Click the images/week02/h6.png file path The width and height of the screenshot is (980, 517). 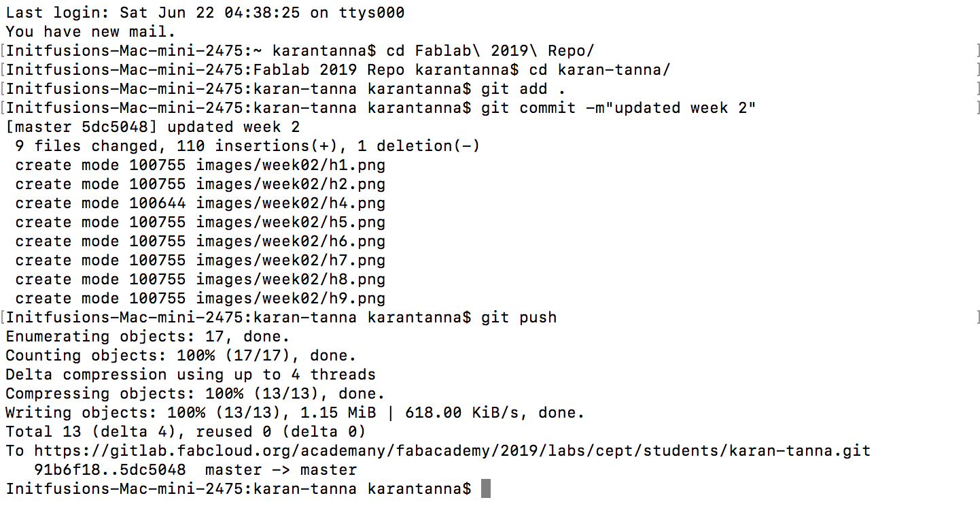pyautogui.click(x=291, y=241)
